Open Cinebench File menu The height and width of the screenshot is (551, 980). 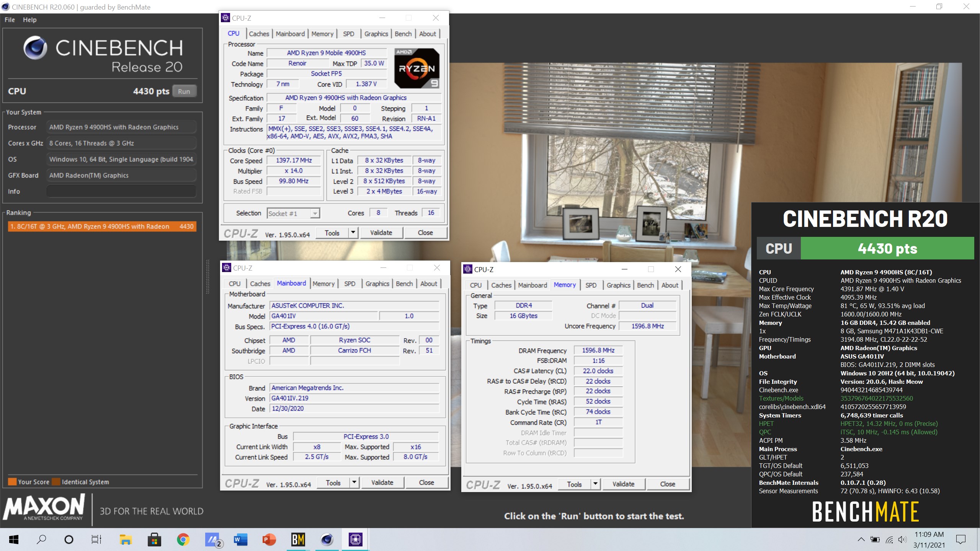click(x=10, y=20)
